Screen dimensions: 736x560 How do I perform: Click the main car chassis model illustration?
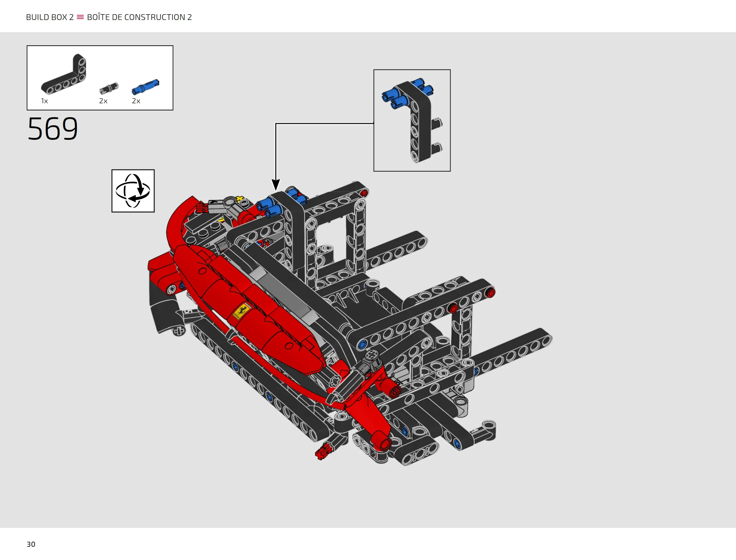point(350,323)
